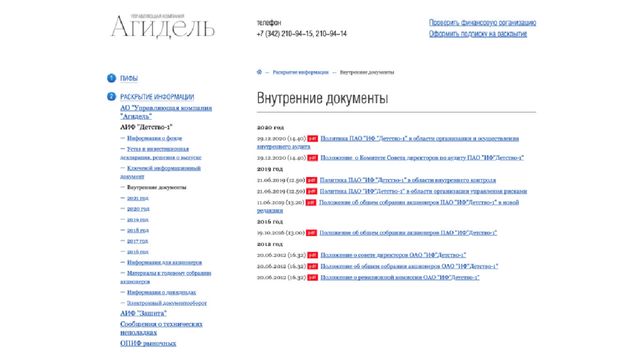Image resolution: width=644 pixels, height=347 pixels.
Task: Open Политика в области внутреннего контроля document
Action: coord(408,180)
